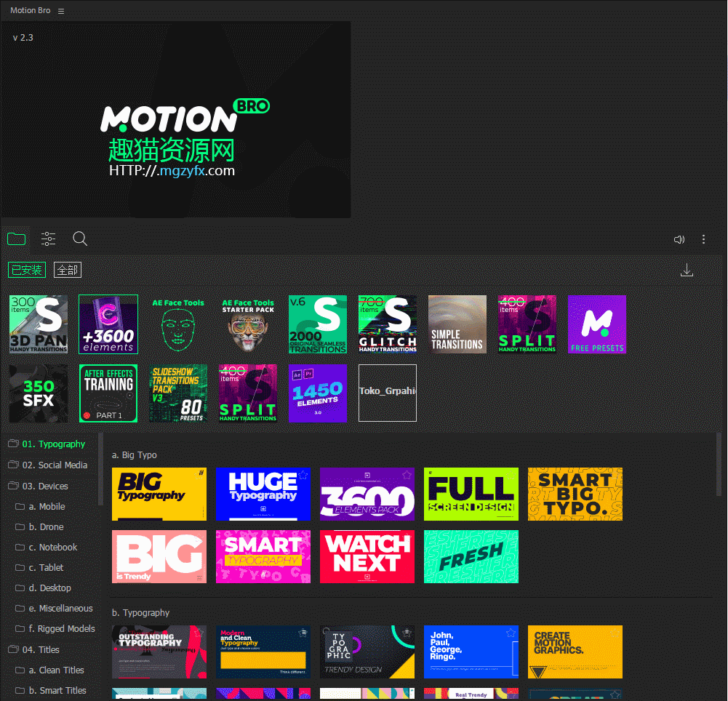This screenshot has height=701, width=728.
Task: Select the +3600 elements pack
Action: 108,324
